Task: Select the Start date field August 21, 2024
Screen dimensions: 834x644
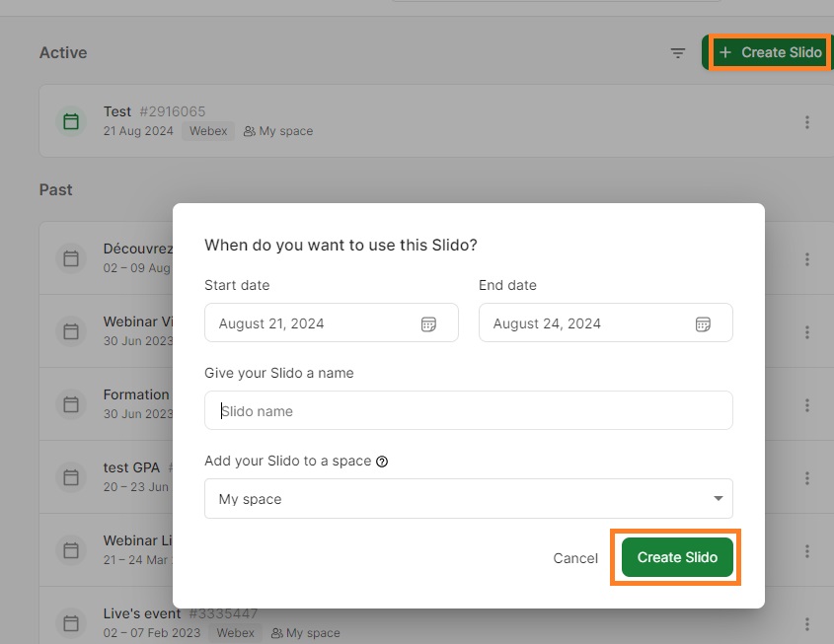Action: [x=332, y=322]
